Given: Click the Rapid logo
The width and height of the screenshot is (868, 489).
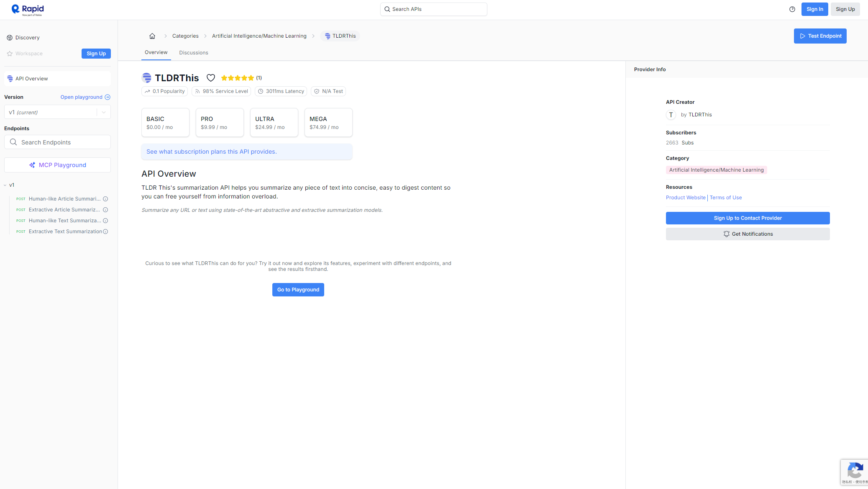Looking at the screenshot, I should (28, 10).
